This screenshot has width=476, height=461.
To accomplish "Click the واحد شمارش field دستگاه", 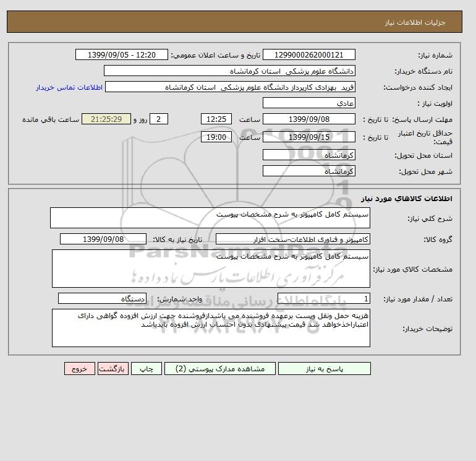I will [102, 298].
